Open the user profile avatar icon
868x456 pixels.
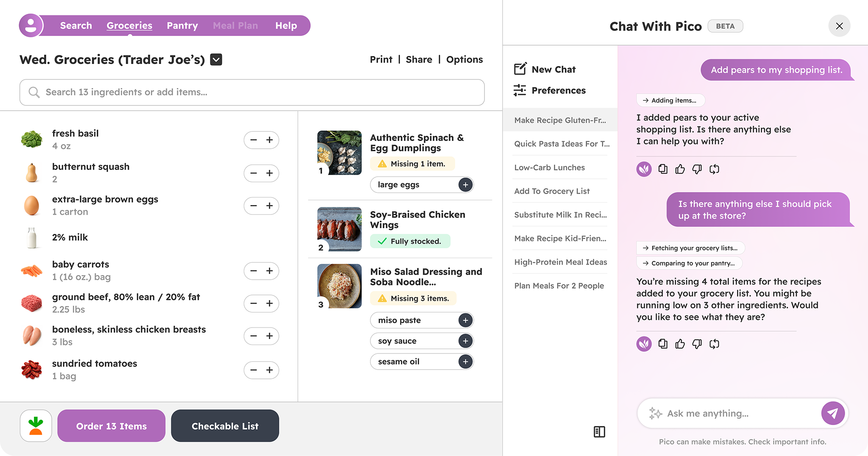(x=31, y=25)
